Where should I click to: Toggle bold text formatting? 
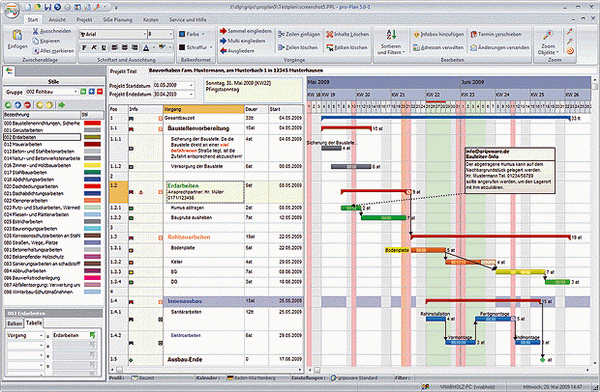coord(84,47)
